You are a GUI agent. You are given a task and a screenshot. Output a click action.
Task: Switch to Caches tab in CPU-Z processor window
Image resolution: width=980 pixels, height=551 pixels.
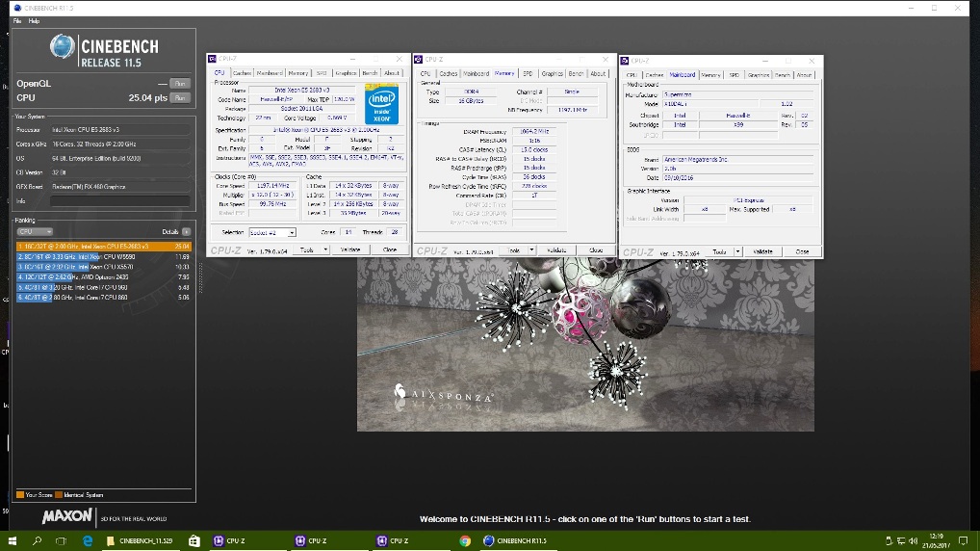pyautogui.click(x=242, y=73)
